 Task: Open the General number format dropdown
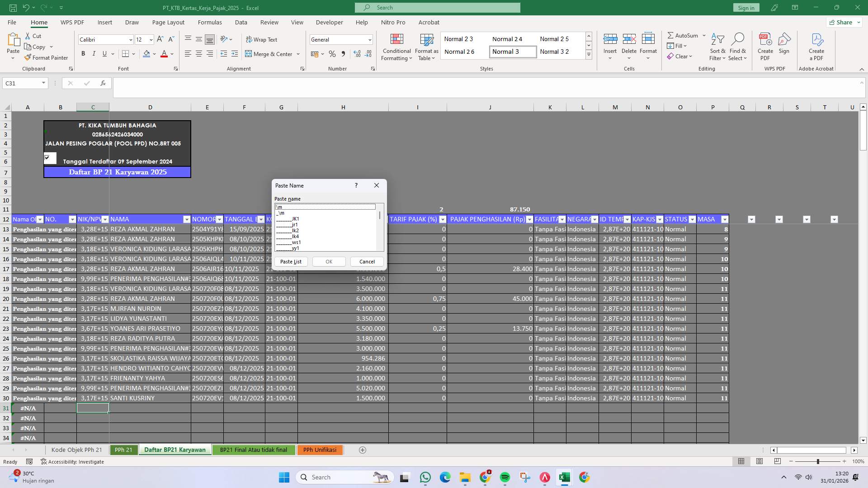368,40
